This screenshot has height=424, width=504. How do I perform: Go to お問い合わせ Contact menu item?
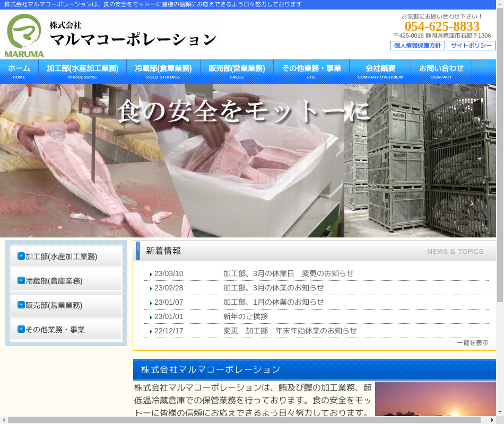click(441, 72)
